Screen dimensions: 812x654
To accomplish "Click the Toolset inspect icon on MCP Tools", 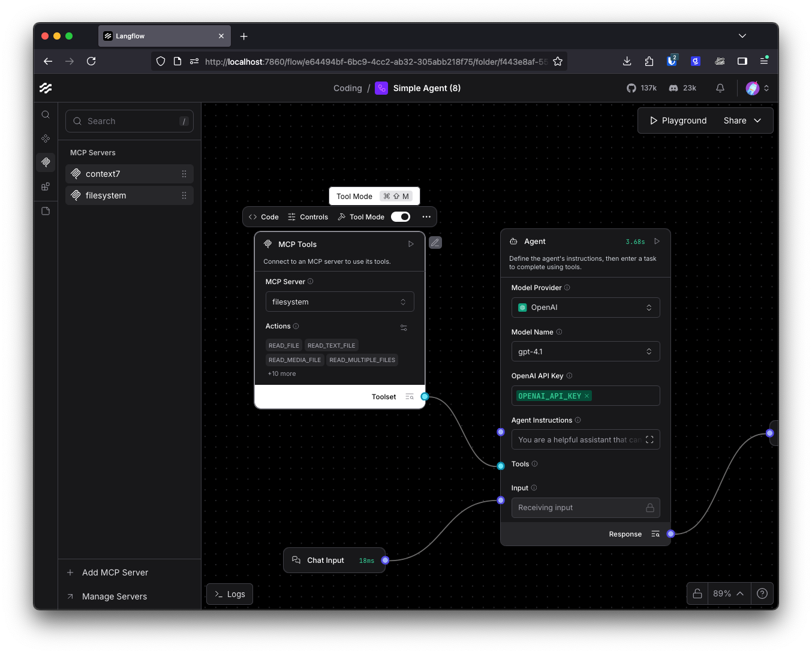I will 410,396.
